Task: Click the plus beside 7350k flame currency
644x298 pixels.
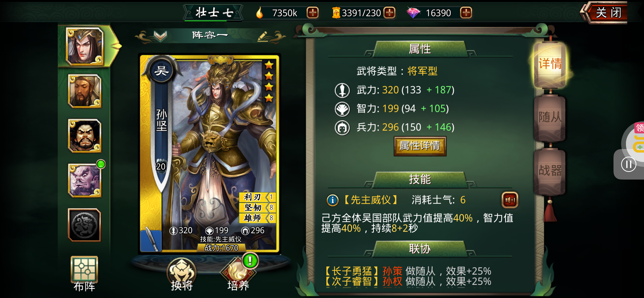Action: (x=313, y=13)
